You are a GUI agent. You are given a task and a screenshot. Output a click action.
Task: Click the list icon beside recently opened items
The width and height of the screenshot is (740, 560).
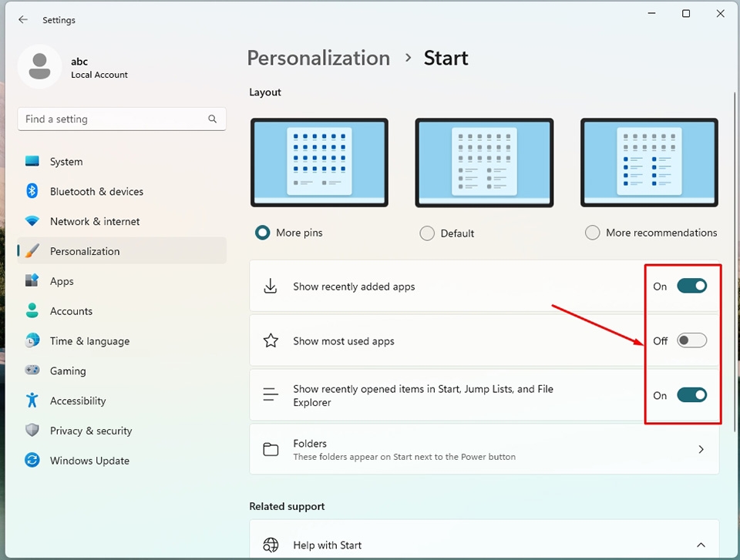(x=271, y=395)
